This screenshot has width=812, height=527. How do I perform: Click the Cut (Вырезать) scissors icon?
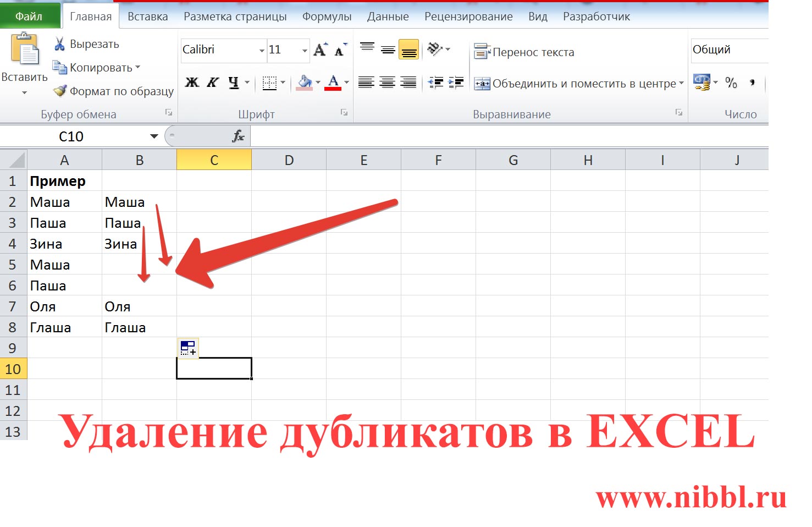(59, 44)
